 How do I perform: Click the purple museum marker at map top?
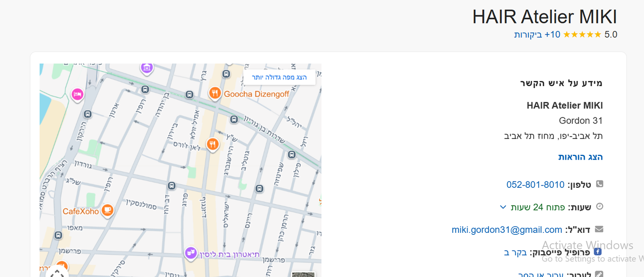click(x=147, y=68)
